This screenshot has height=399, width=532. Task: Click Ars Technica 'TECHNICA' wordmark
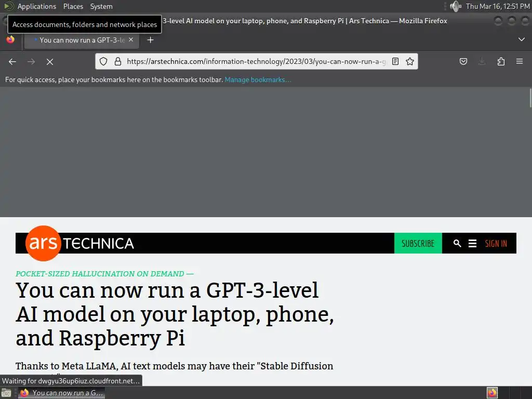coord(98,244)
